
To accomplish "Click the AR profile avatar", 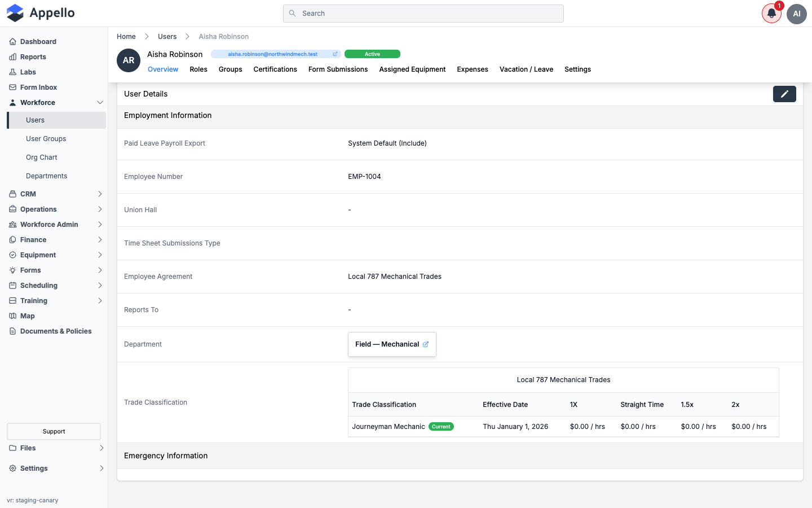I will point(129,60).
